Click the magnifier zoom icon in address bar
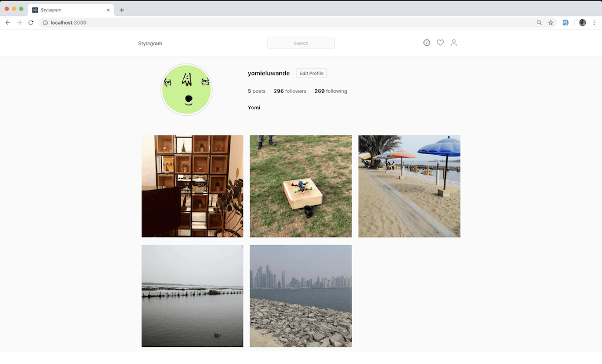The height and width of the screenshot is (364, 602). pyautogui.click(x=539, y=22)
